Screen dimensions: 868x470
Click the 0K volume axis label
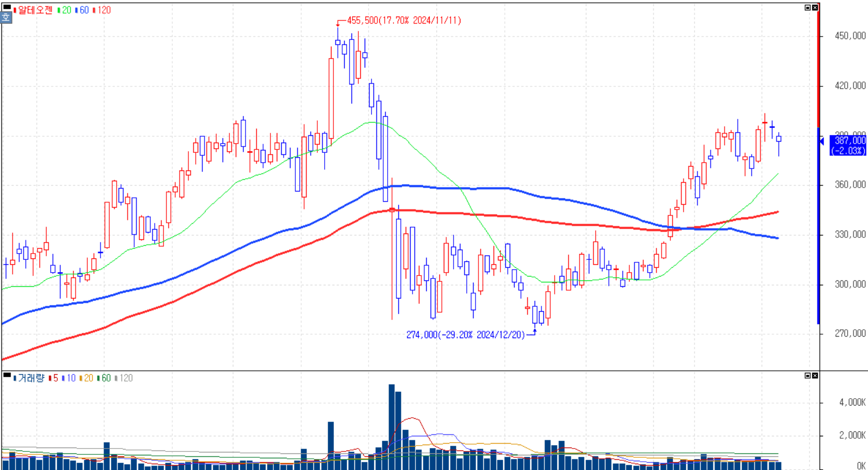coord(861,466)
